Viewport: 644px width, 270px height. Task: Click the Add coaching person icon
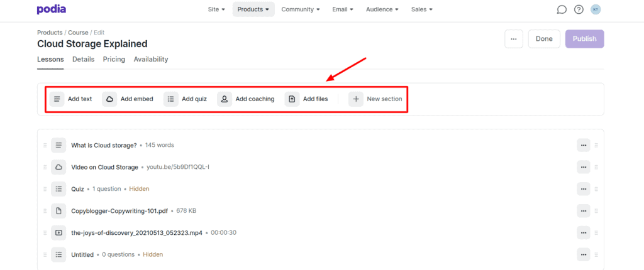225,99
